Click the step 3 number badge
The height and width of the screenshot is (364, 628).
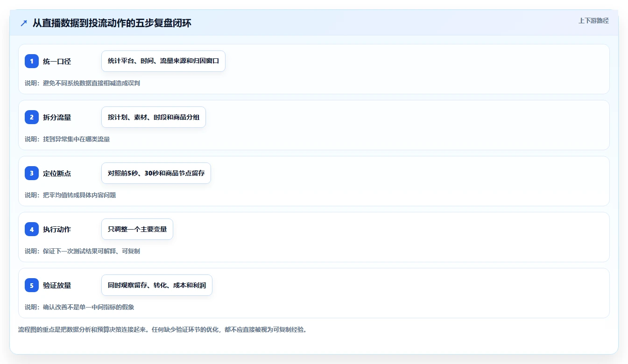coord(32,173)
